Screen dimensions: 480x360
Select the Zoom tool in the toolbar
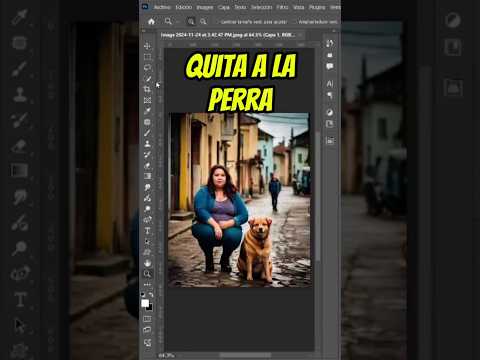[147, 274]
